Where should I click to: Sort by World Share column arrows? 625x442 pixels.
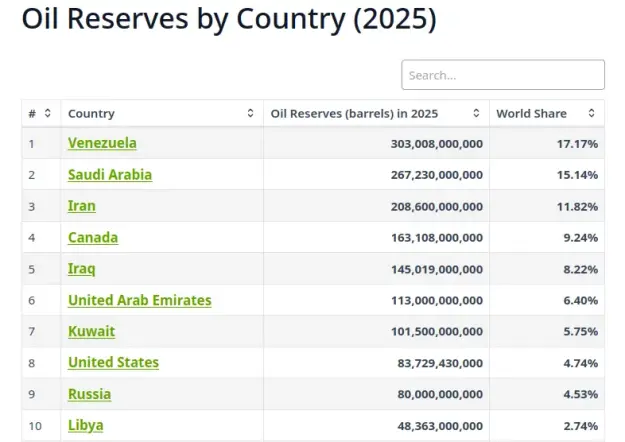592,113
